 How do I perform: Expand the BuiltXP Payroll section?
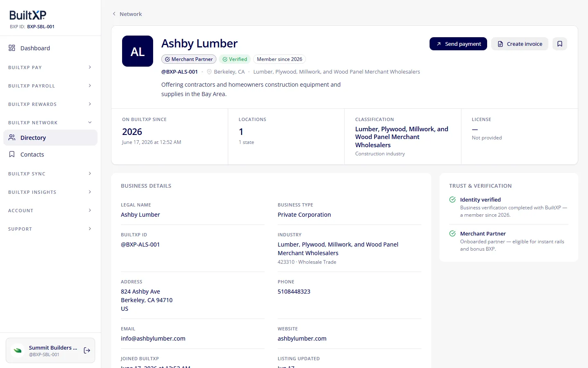pyautogui.click(x=50, y=86)
